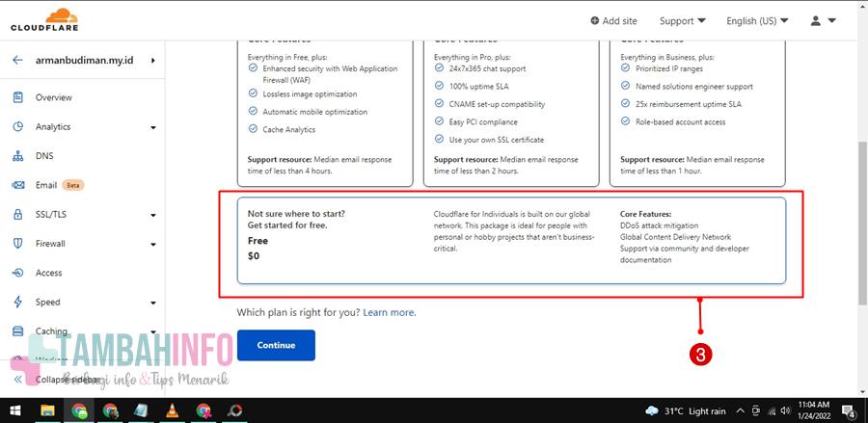This screenshot has height=423, width=868.
Task: Select DNS in the sidebar
Action: [44, 156]
